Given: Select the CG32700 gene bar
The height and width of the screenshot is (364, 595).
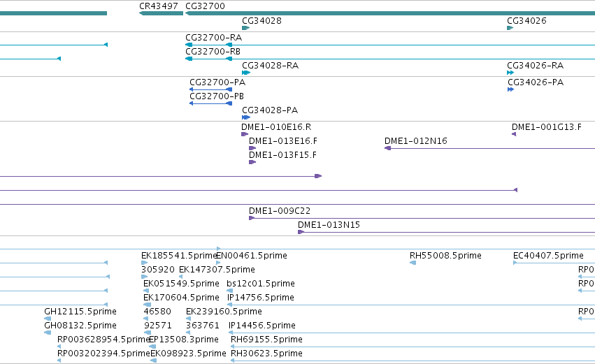Looking at the screenshot, I should pyautogui.click(x=390, y=13).
